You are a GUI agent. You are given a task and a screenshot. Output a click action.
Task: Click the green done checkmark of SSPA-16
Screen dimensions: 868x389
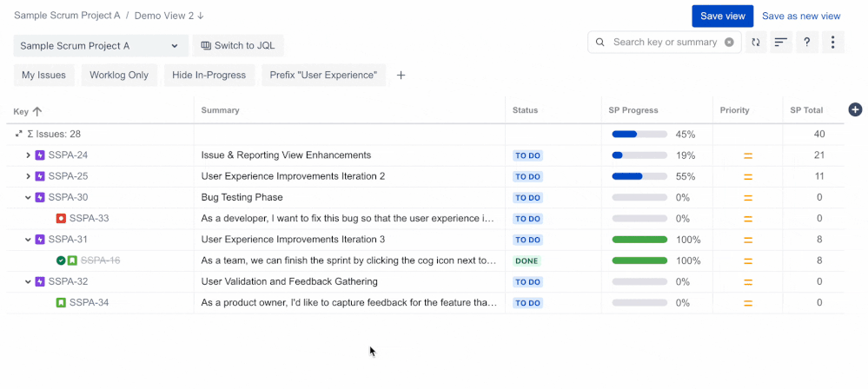tap(61, 260)
